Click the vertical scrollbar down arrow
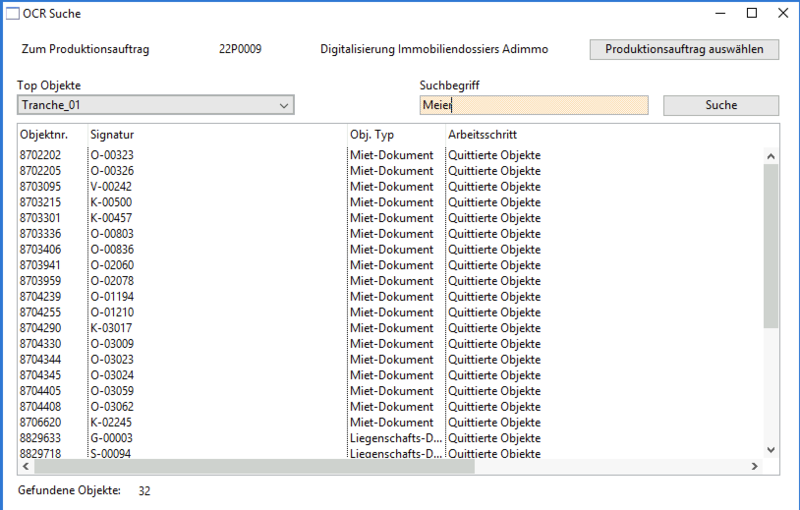Viewport: 800px width, 510px height. pos(770,451)
